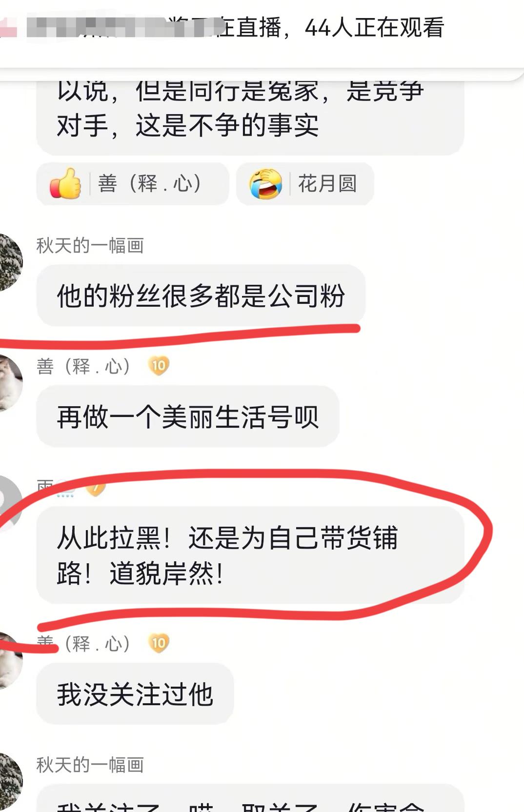Open the level 10 badge above 再做一个美丽生活号呗
This screenshot has height=812, width=524.
coord(159,366)
